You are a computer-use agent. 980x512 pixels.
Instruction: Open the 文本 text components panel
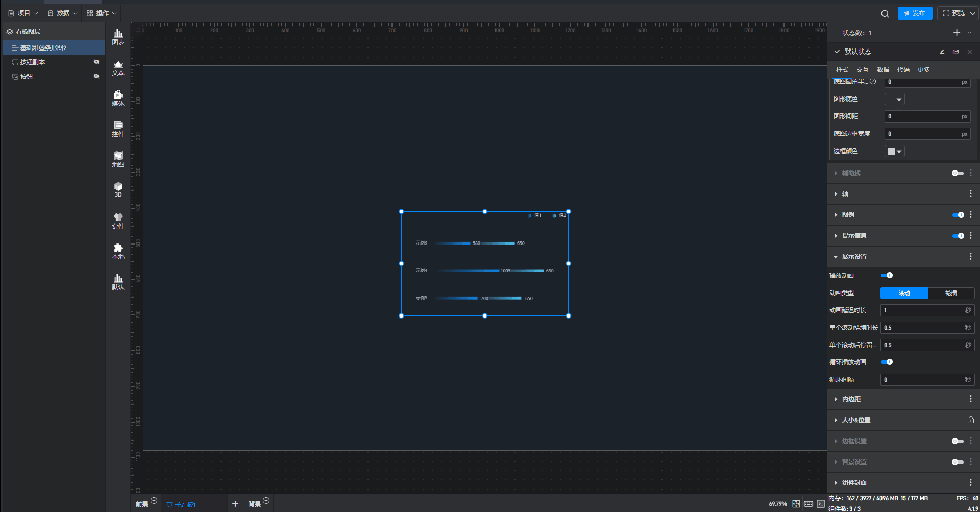coord(118,67)
